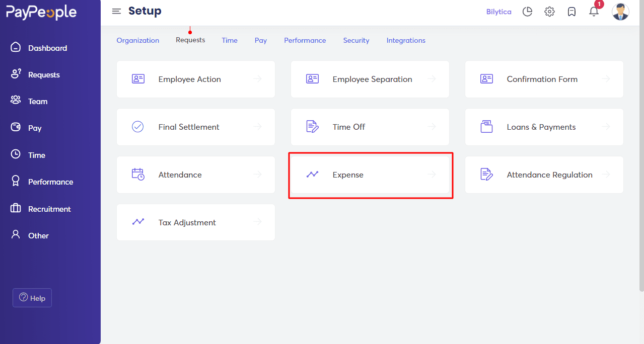
Task: Click the Tax Adjustment chart icon
Action: (138, 222)
